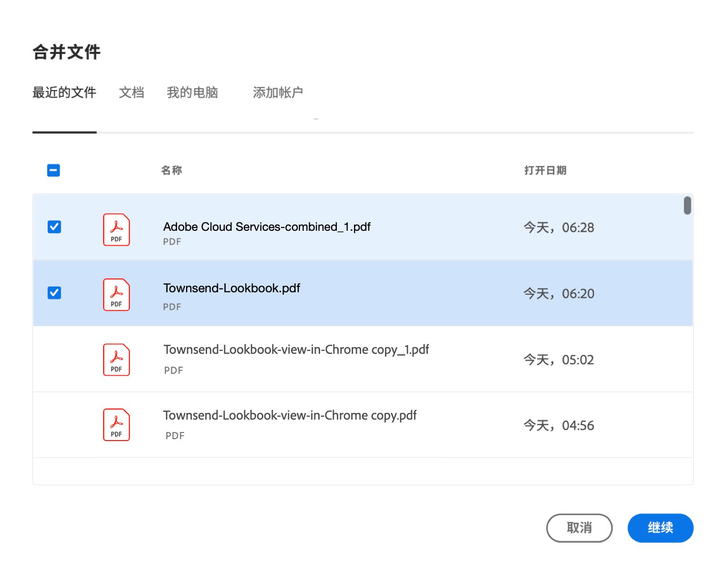The image size is (728, 576).
Task: Click the file list scrollbar thumb
Action: click(687, 206)
